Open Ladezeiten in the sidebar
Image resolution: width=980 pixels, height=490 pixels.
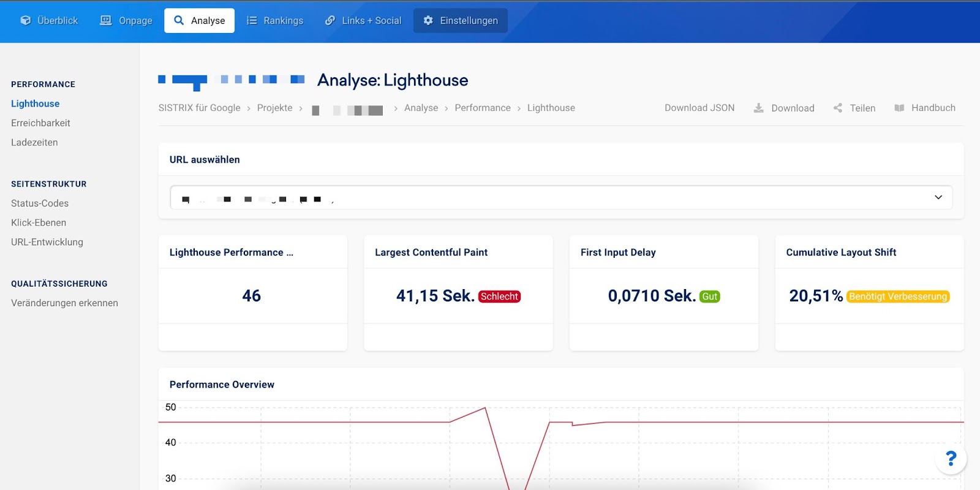click(34, 143)
